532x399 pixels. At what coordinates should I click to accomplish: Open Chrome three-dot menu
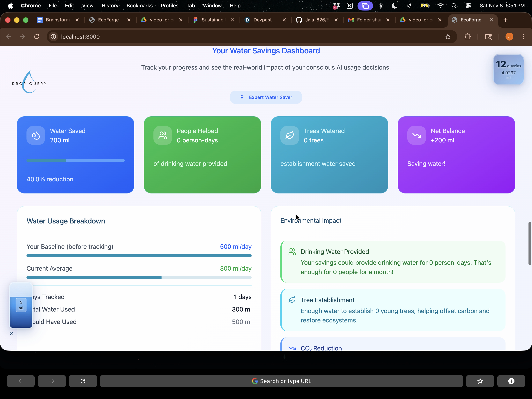[x=523, y=37]
